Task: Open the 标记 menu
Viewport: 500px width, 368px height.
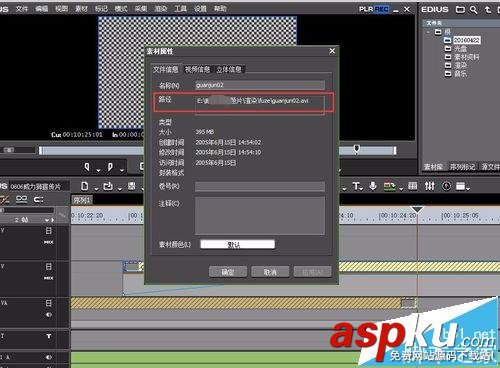Action: (101, 9)
